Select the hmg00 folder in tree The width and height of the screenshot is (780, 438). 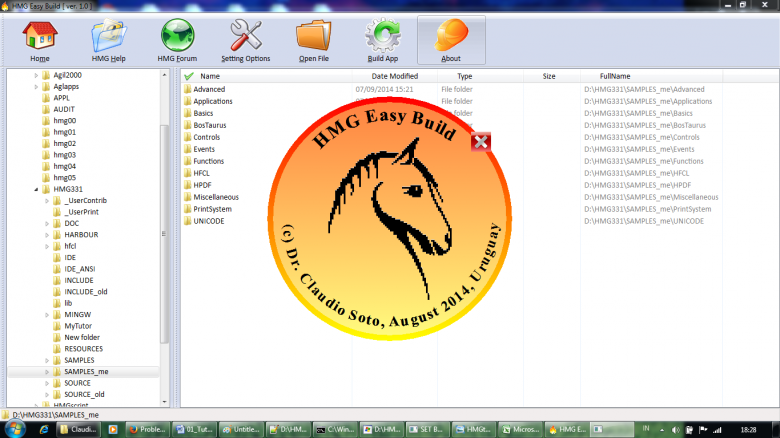pyautogui.click(x=65, y=121)
